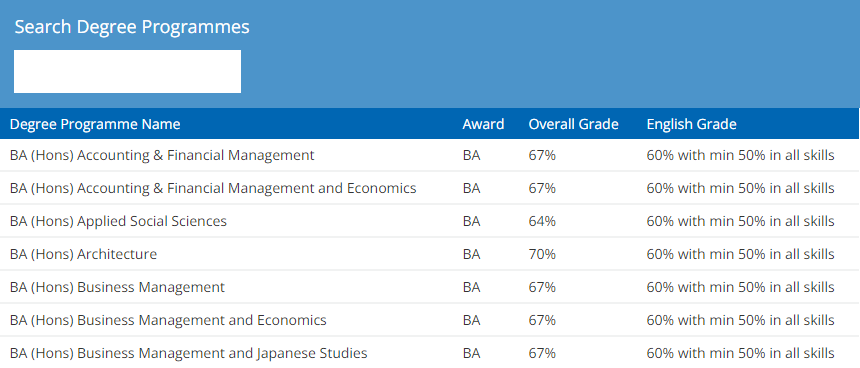The height and width of the screenshot is (368, 860).
Task: Click the Degree Programme Name column header
Action: 95,124
